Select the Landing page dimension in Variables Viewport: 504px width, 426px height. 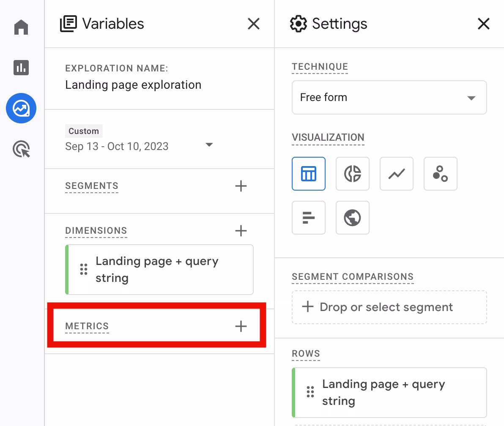159,270
